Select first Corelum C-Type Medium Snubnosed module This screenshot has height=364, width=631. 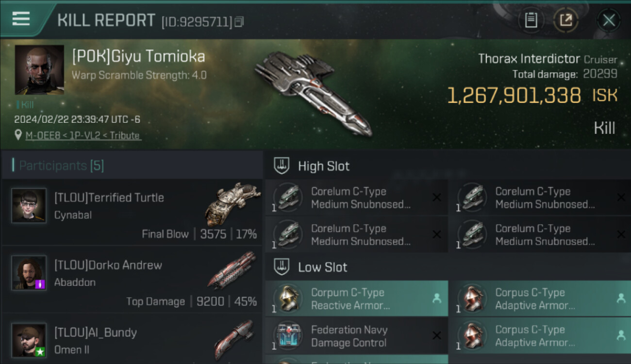pyautogui.click(x=357, y=198)
